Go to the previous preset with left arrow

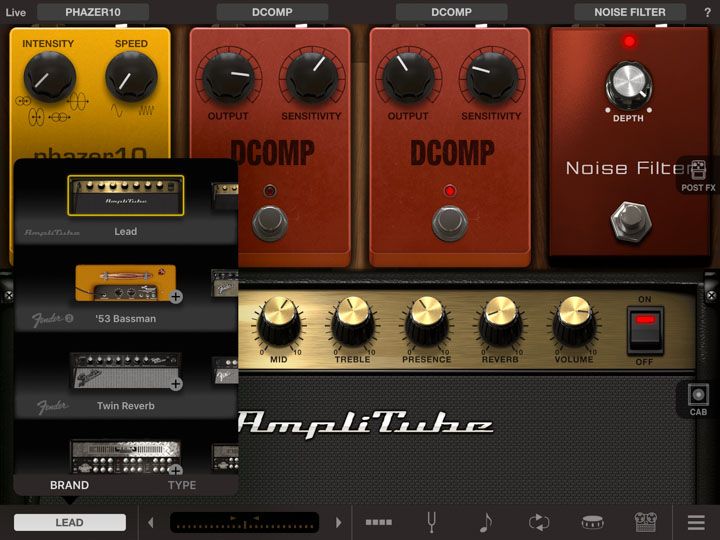[x=151, y=523]
